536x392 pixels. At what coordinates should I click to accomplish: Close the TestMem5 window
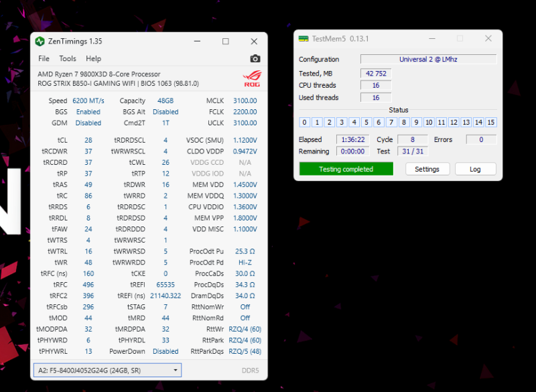coord(488,39)
